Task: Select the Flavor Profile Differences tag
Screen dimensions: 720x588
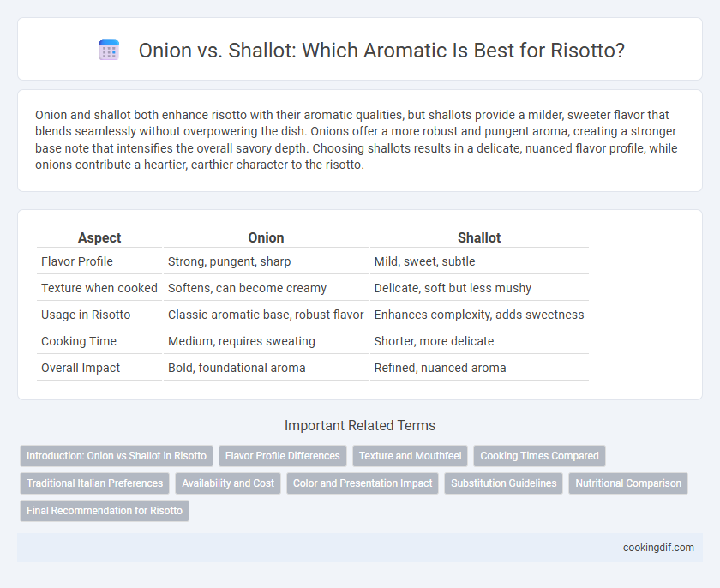Action: [x=282, y=456]
